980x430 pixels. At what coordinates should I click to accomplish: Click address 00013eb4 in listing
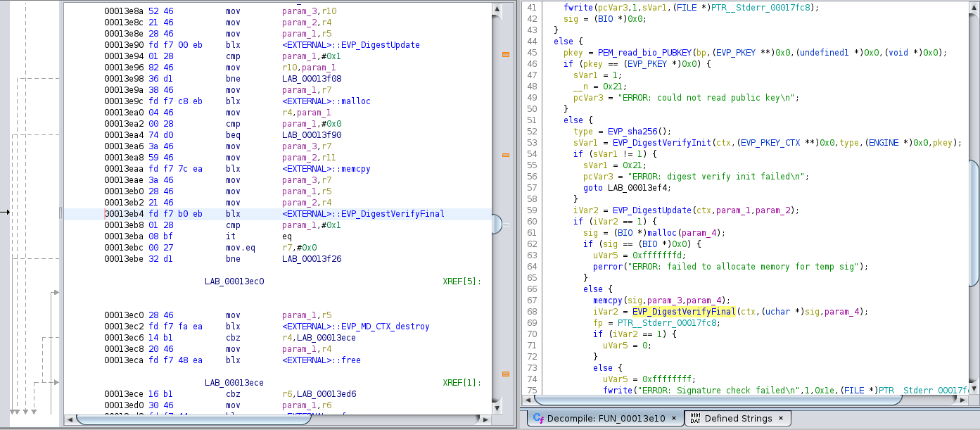(124, 214)
